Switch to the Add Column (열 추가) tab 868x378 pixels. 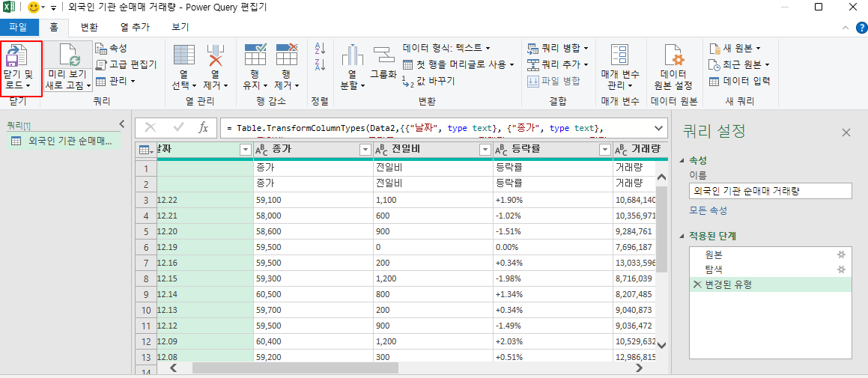(134, 27)
